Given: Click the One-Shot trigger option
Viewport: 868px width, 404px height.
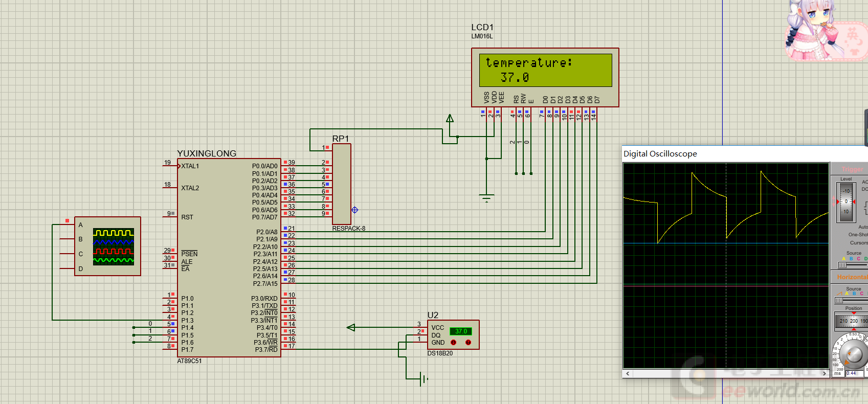Looking at the screenshot, I should click(x=858, y=235).
